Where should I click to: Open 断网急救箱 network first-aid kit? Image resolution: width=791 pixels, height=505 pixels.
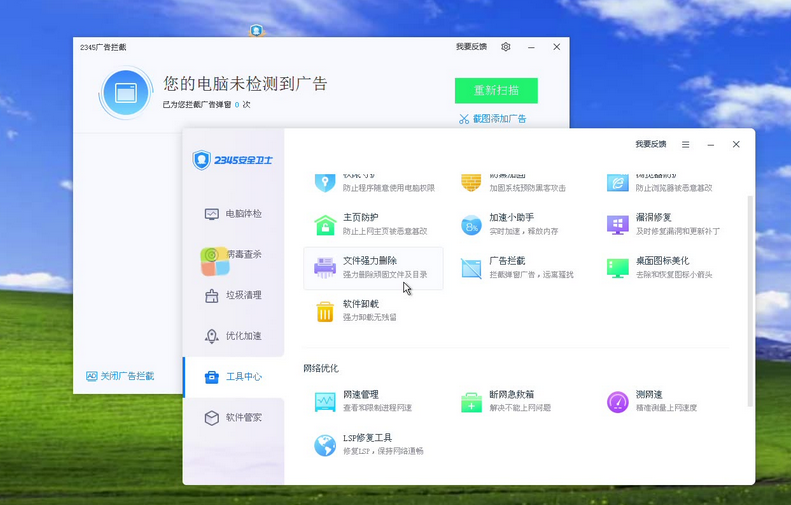point(520,402)
